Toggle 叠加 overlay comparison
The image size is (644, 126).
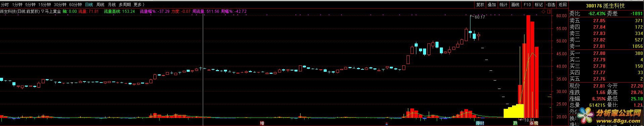click(x=492, y=5)
